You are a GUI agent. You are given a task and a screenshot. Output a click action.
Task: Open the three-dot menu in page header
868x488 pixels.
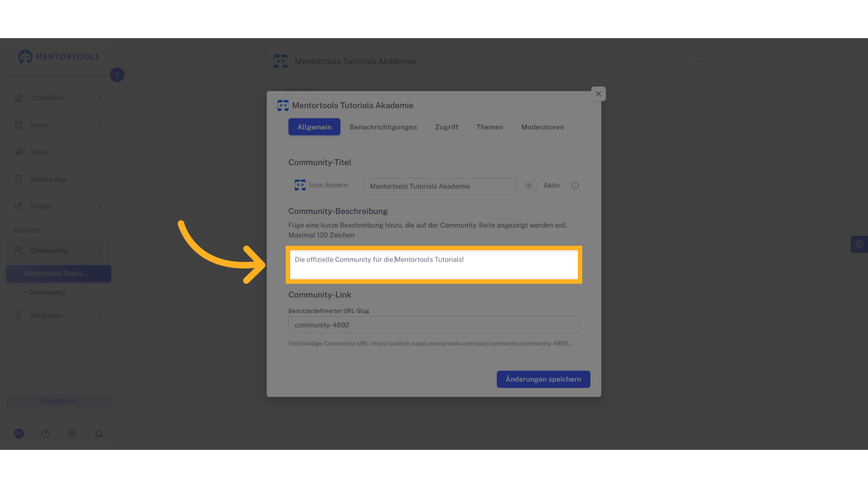point(699,61)
